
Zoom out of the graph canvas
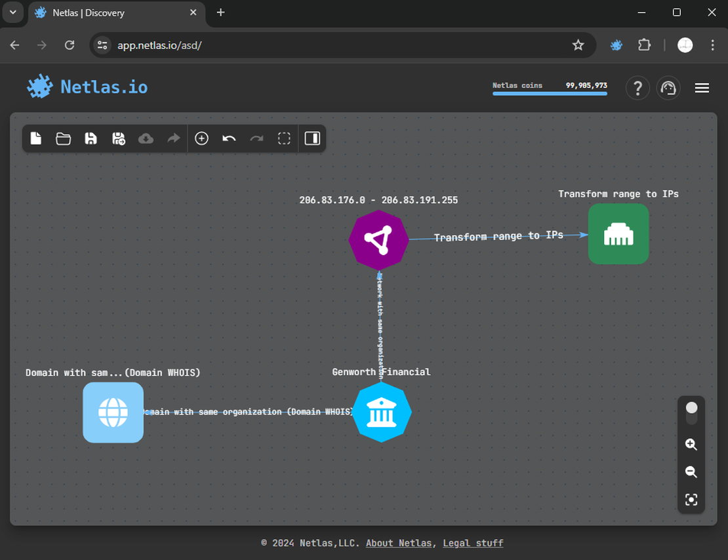pos(691,471)
